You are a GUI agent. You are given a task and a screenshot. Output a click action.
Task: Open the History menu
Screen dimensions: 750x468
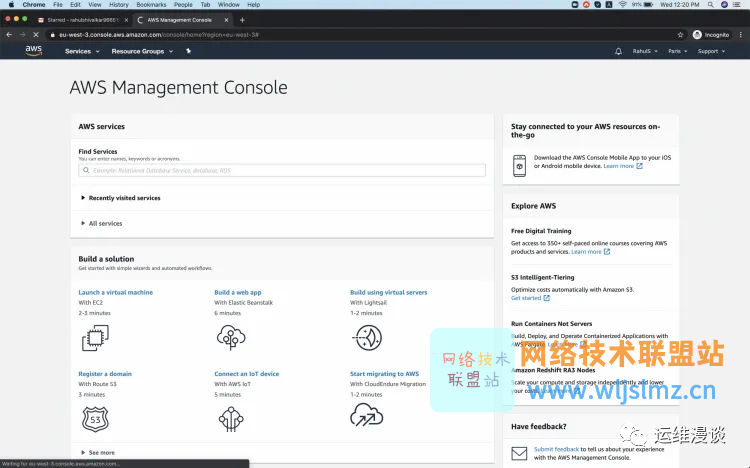click(119, 4)
